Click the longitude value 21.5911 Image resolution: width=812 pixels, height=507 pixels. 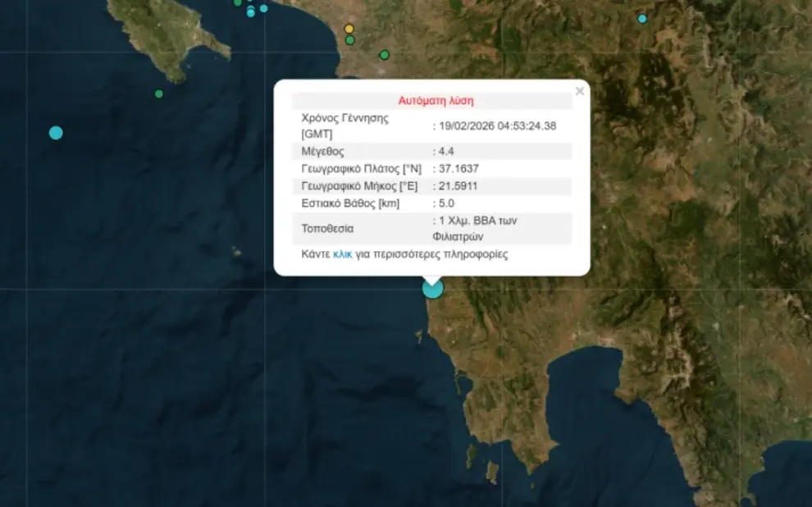tap(458, 186)
